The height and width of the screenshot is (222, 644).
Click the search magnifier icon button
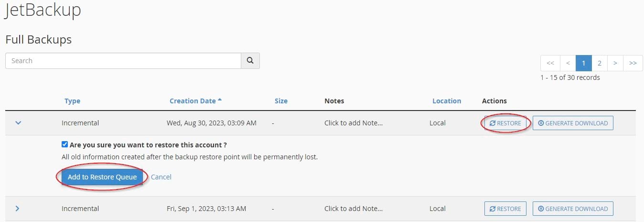tap(250, 61)
